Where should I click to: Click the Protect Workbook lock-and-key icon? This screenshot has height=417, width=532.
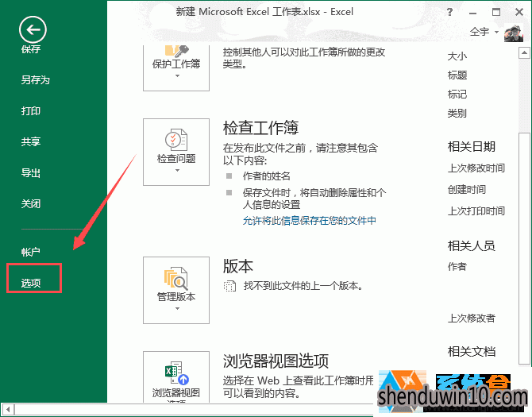tap(177, 51)
